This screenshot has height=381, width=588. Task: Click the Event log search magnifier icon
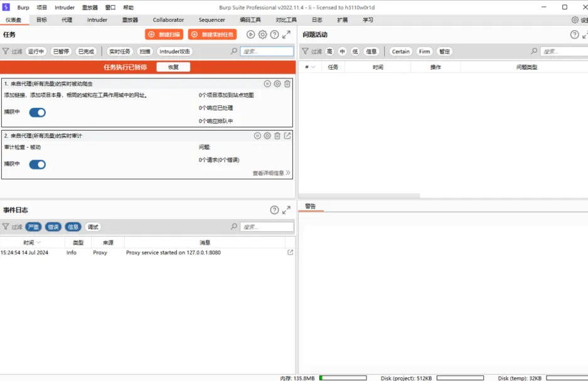click(234, 227)
